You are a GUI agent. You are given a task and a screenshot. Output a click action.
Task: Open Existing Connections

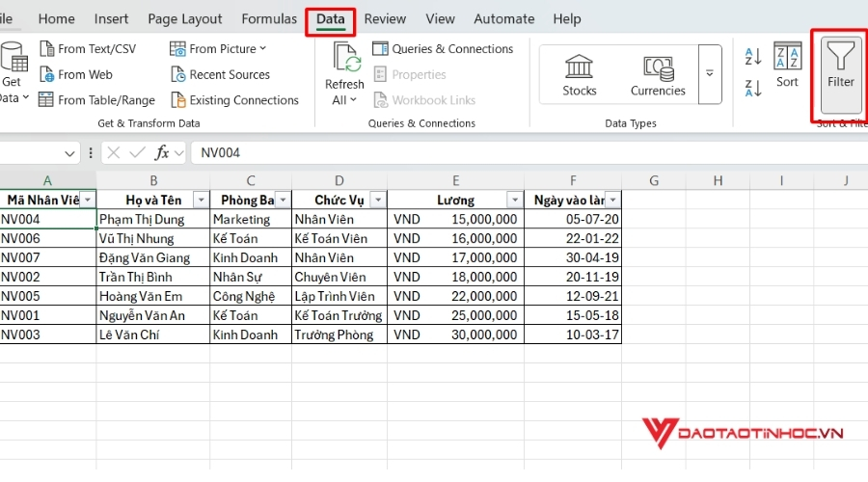[234, 100]
